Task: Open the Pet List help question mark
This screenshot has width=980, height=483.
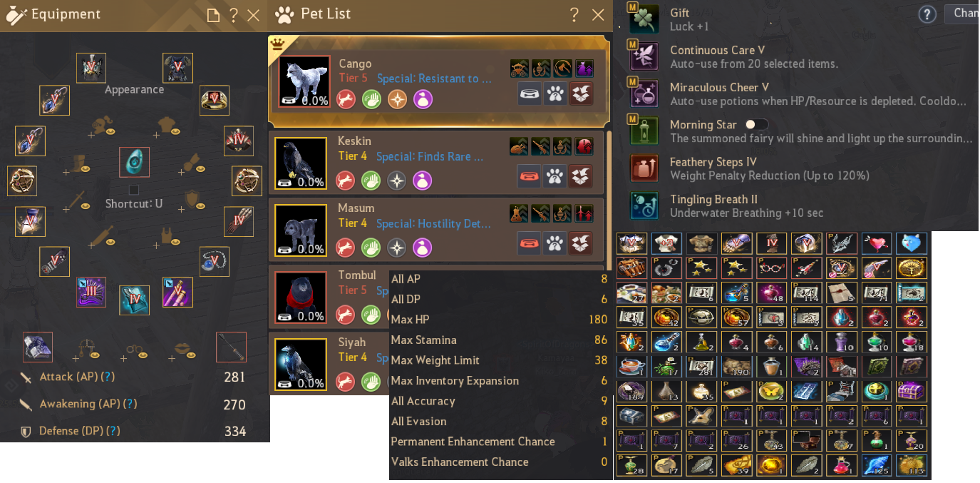Action: click(574, 15)
